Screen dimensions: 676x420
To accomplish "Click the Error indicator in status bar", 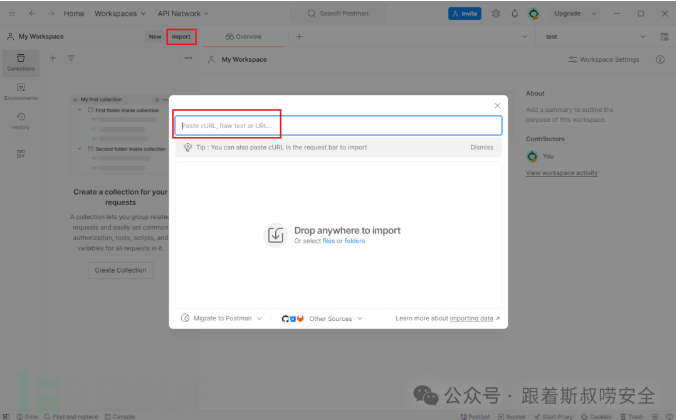I will [27, 417].
